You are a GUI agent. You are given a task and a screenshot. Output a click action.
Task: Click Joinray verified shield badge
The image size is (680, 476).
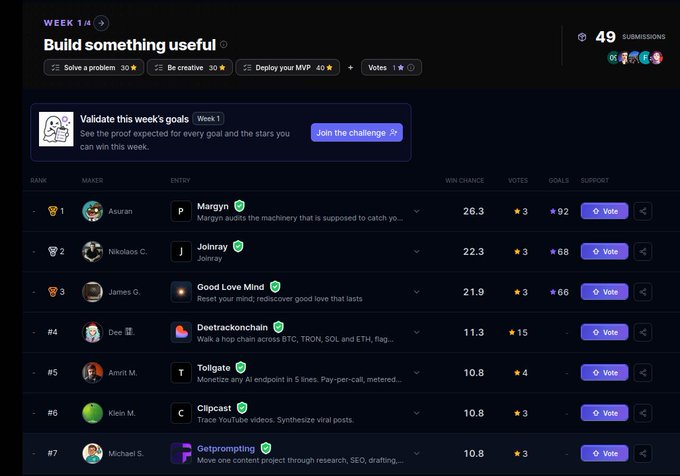(238, 246)
